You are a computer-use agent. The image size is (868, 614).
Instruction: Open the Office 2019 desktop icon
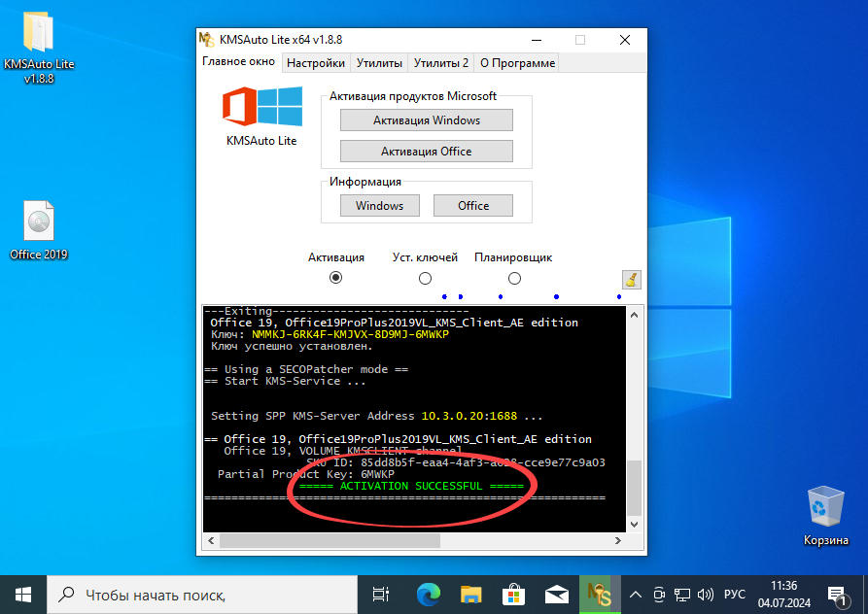coord(38,222)
